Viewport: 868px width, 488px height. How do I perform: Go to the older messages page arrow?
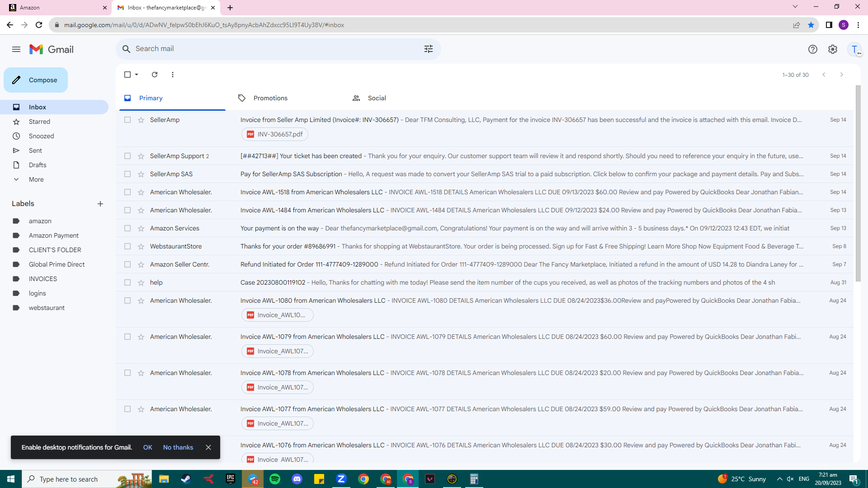[x=842, y=75]
